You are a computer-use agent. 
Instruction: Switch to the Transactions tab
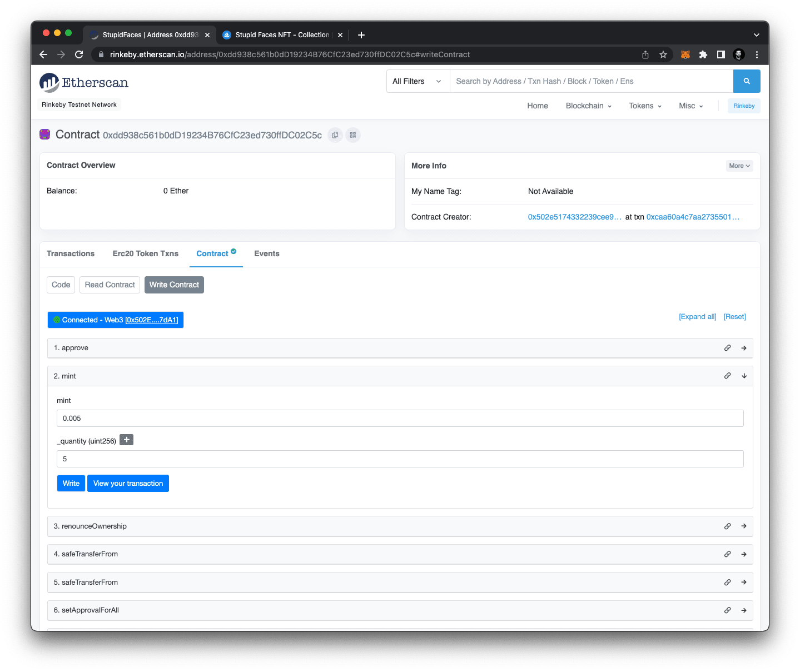pyautogui.click(x=71, y=253)
